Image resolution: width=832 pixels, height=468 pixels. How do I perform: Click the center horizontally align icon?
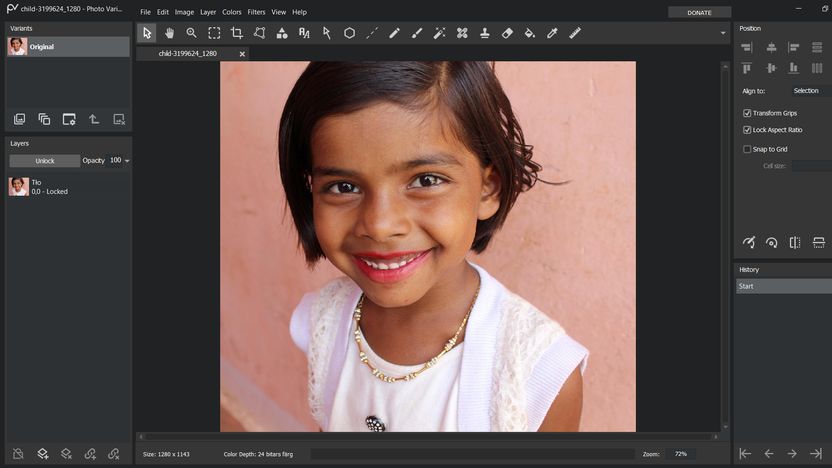[771, 48]
